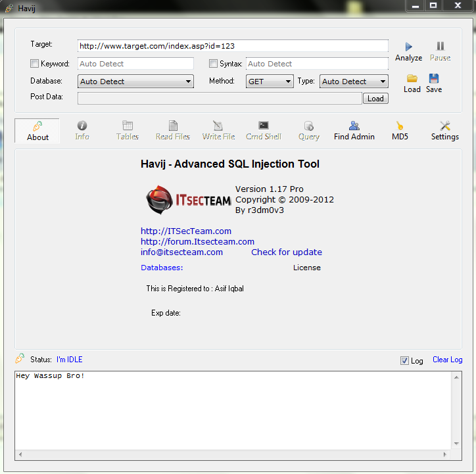Click the info@itsecteam.com email link
Screen dimensions: 476x474
click(181, 252)
